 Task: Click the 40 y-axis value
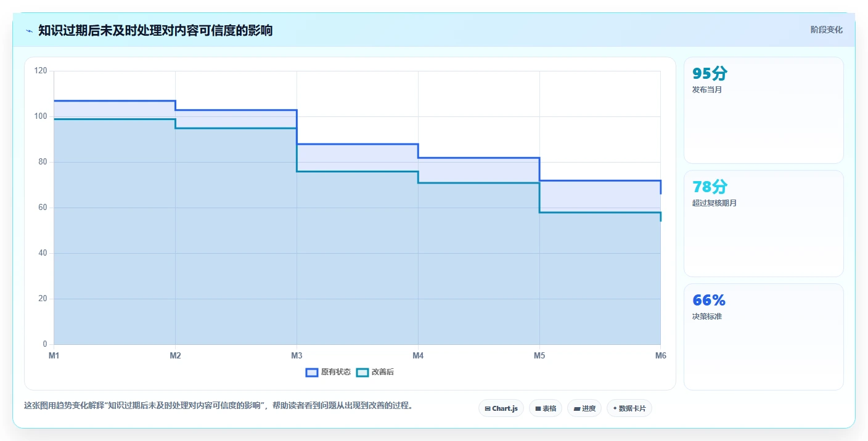pyautogui.click(x=43, y=253)
